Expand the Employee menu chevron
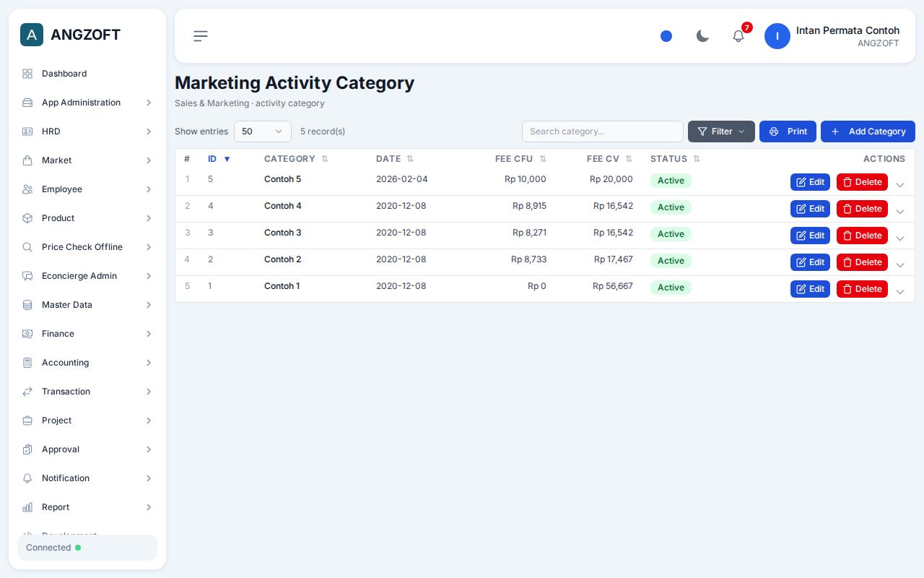Viewport: 924px width, 578px height. (149, 189)
